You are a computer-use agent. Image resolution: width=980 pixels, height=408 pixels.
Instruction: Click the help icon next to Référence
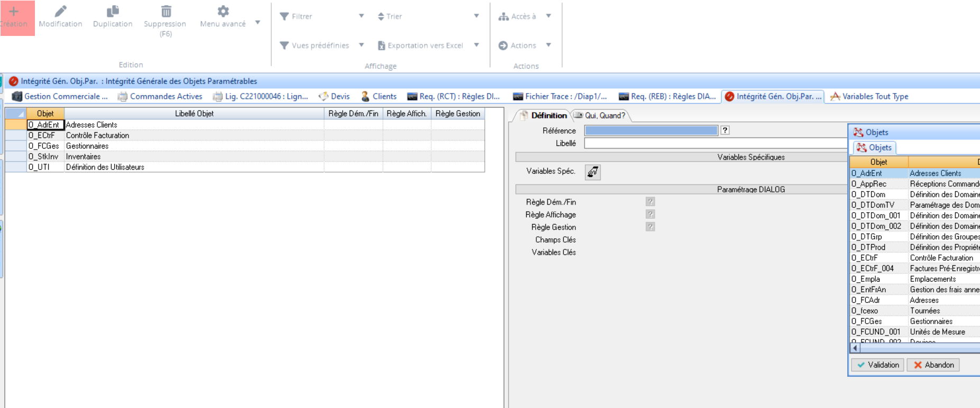click(725, 131)
